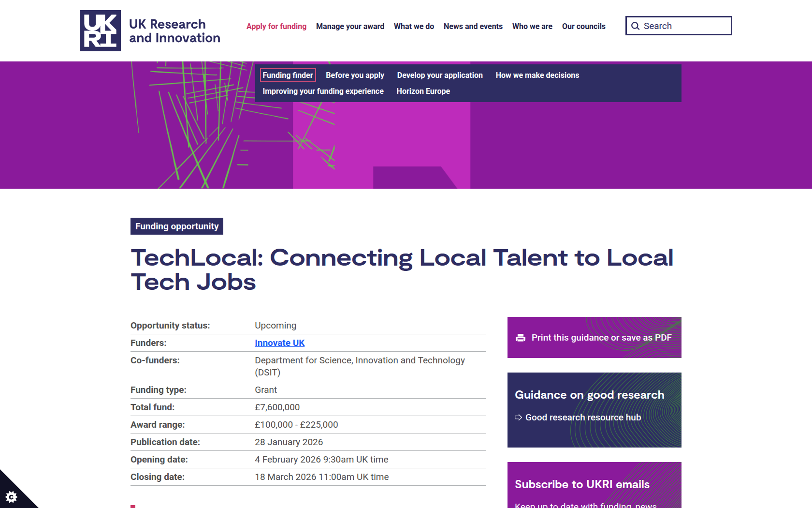
Task: Print this guidance or save as PDF
Action: (601, 338)
